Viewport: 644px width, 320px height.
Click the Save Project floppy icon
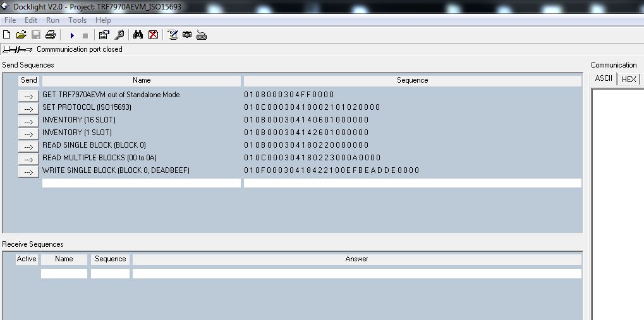36,35
